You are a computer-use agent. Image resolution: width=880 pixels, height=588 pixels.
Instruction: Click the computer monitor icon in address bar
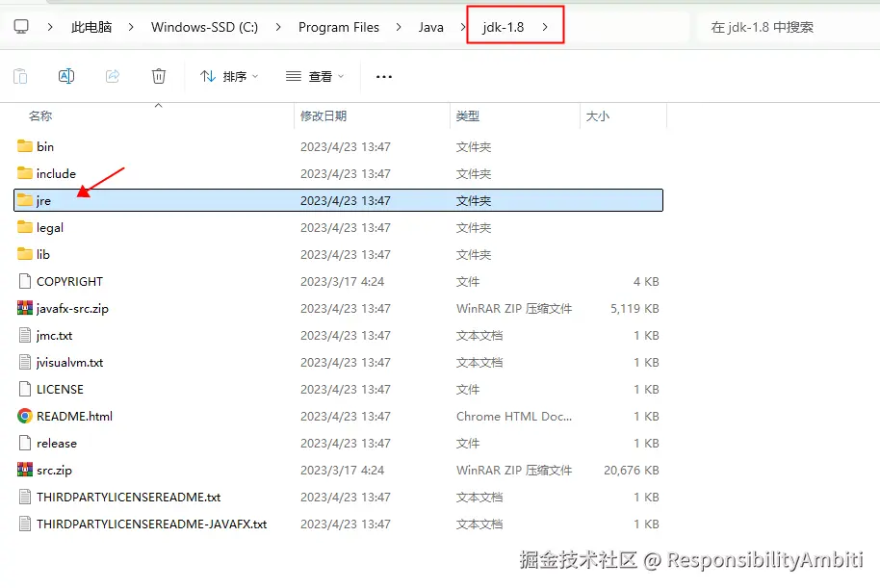(x=21, y=26)
